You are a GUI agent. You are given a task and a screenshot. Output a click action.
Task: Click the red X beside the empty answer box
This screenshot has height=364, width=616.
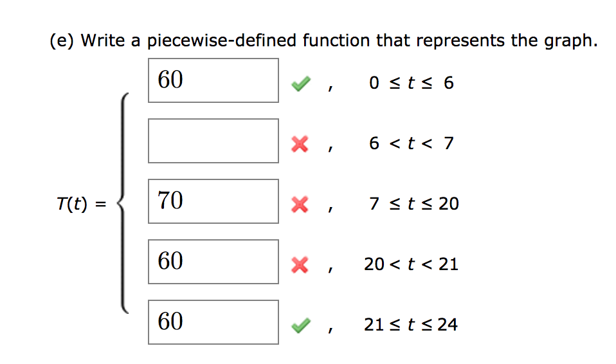pos(299,143)
